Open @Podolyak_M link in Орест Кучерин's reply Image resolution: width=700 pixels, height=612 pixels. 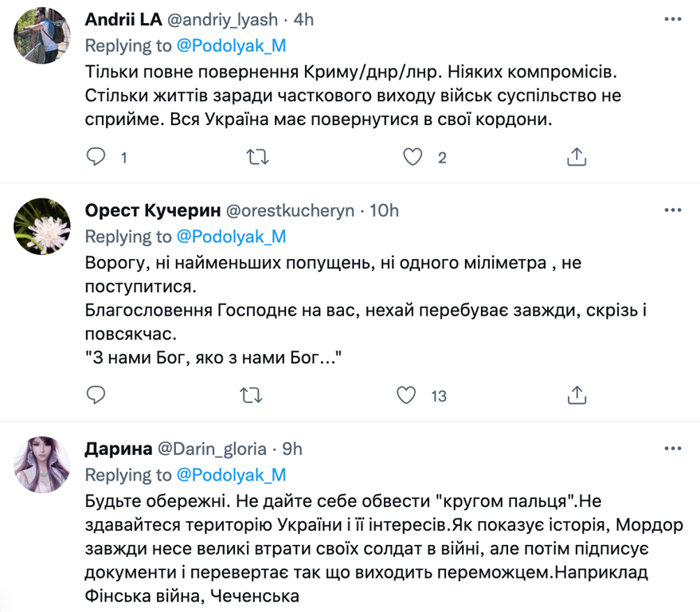[230, 237]
